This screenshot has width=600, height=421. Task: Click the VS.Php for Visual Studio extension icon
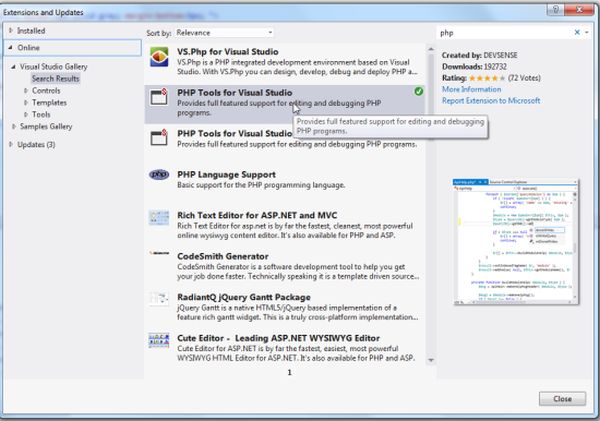[159, 57]
